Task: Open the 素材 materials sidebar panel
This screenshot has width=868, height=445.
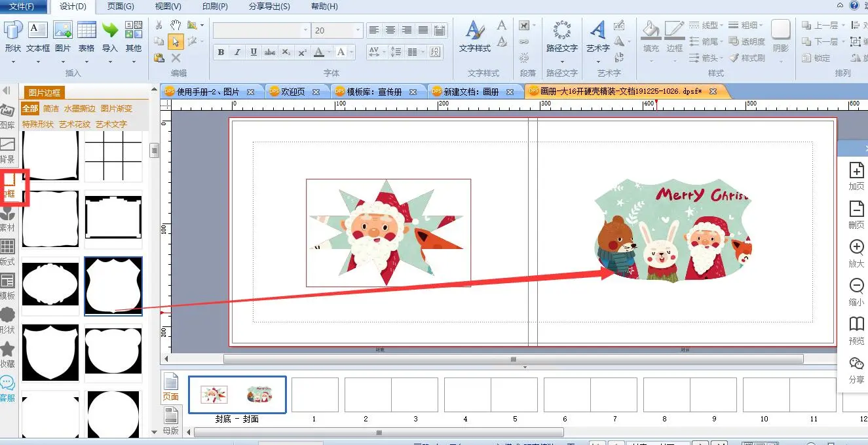Action: point(7,219)
